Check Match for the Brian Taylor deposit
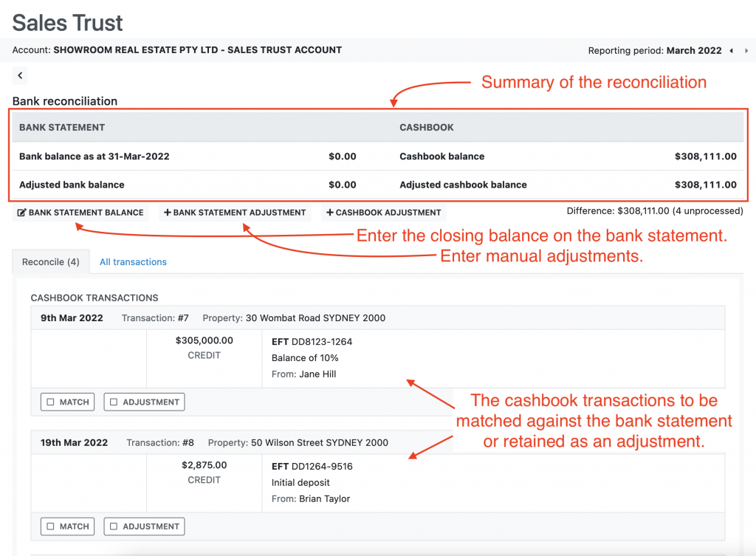Viewport: 756px width, 556px height. click(x=68, y=526)
